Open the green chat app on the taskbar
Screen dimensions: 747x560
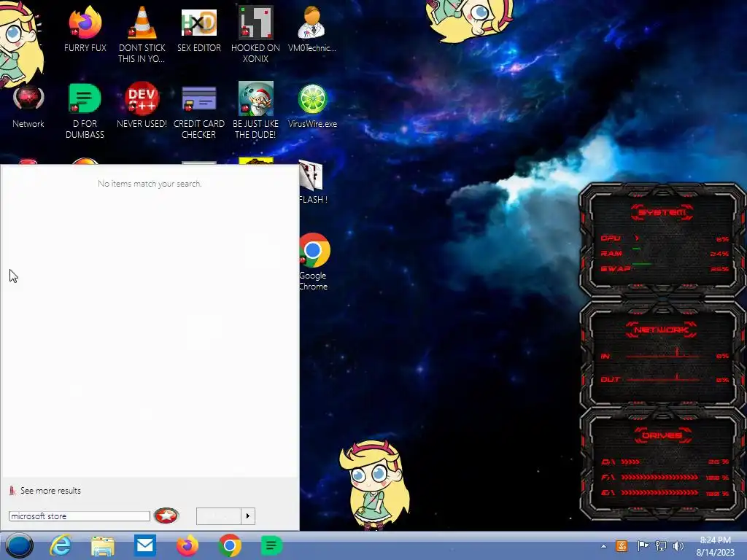(271, 545)
